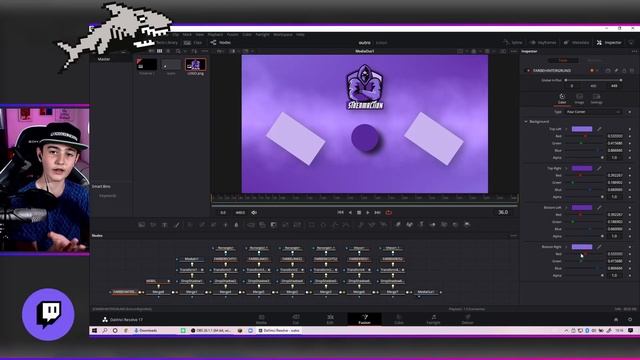640x360 pixels.
Task: Add a Merge node from the toolbar
Action: click(251, 224)
